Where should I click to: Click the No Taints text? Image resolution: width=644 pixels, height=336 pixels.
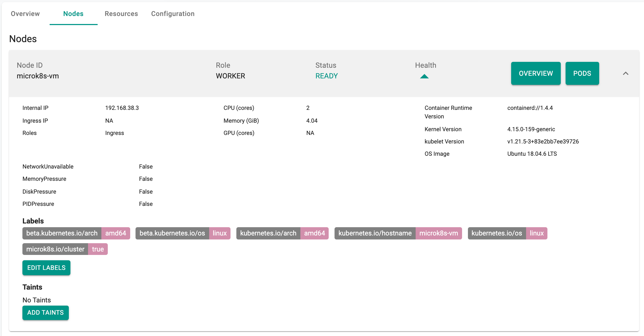tap(37, 300)
